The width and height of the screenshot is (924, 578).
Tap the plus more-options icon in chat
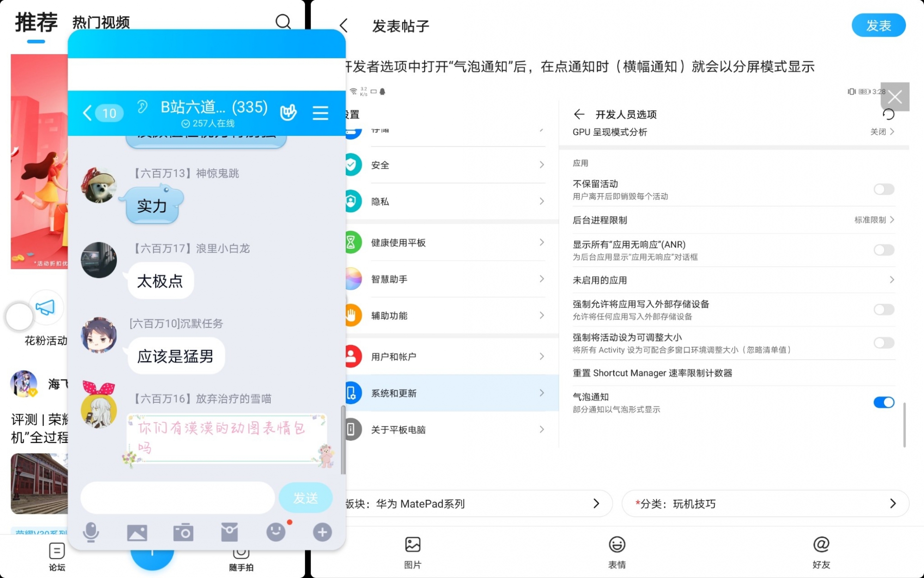point(322,532)
